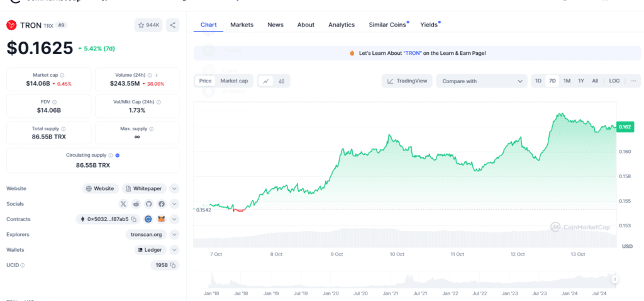Open the Markets tab
Viewport: 644px width, 301px height.
[x=242, y=25]
